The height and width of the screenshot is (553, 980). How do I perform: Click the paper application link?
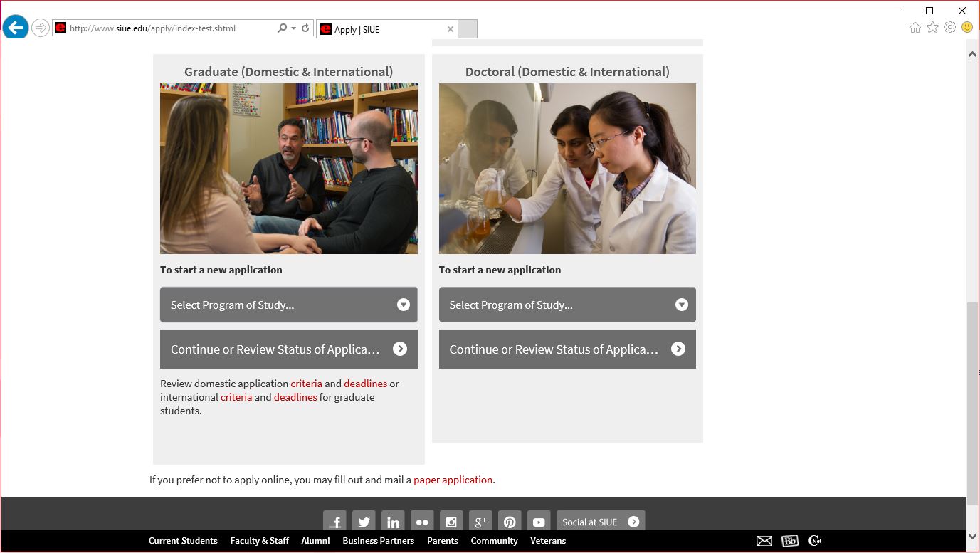tap(453, 480)
